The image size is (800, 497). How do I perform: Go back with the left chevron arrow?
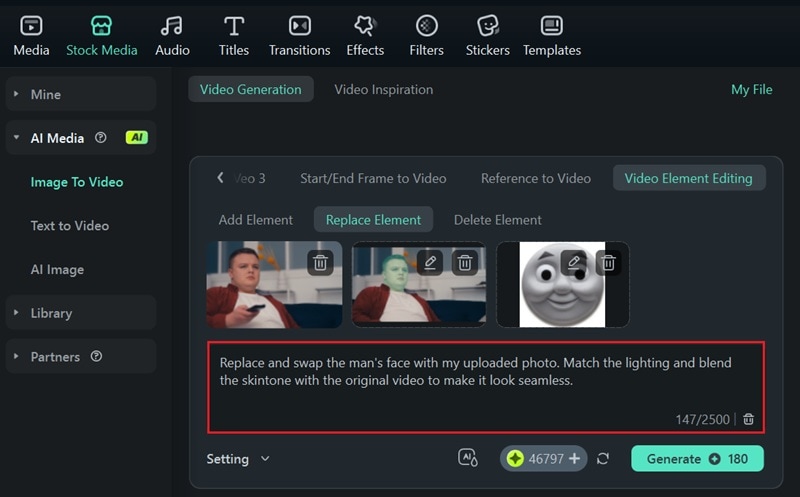220,178
